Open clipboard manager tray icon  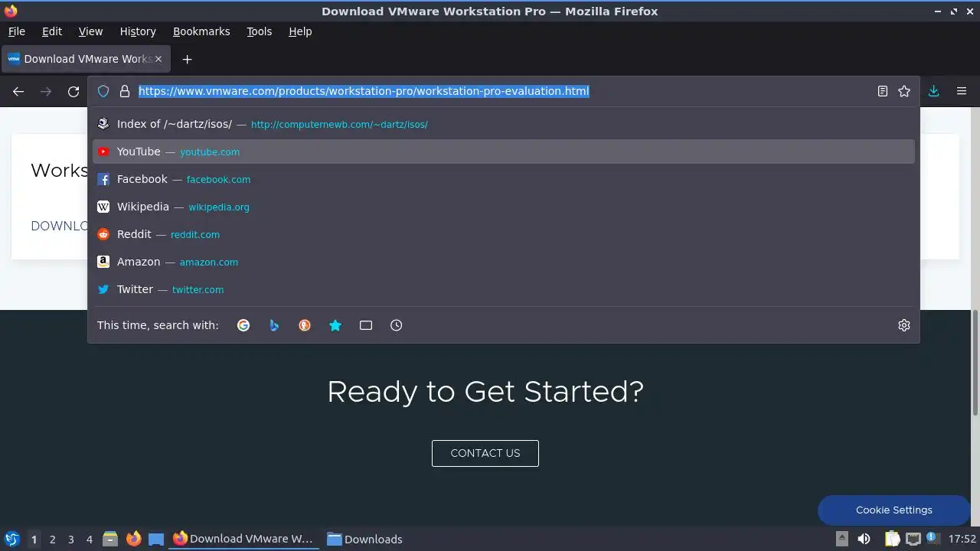(892, 539)
